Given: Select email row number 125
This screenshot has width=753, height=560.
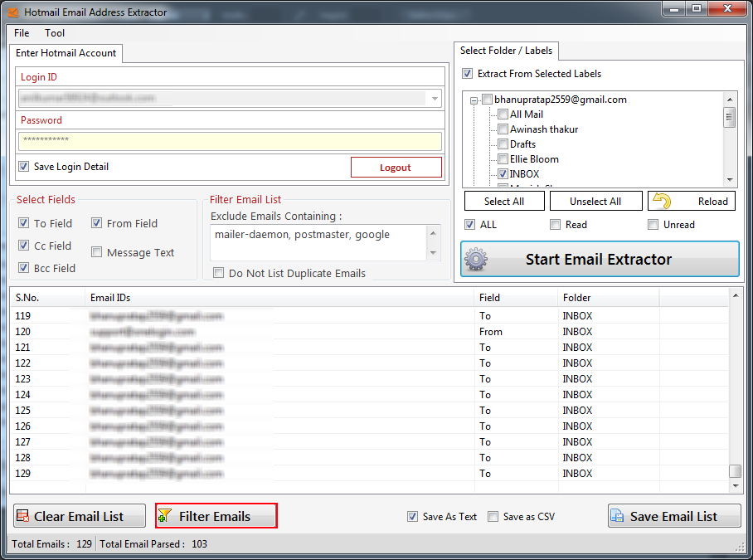Looking at the screenshot, I should 369,410.
